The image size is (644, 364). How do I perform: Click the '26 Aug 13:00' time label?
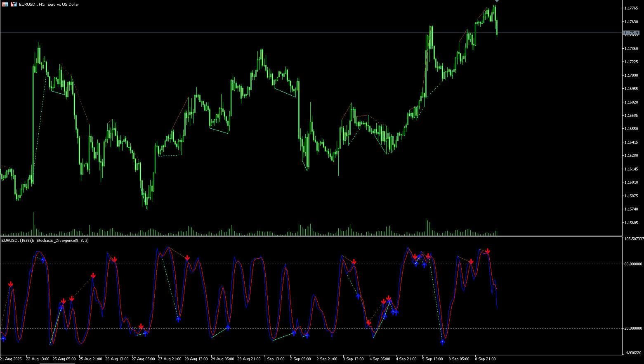click(x=117, y=359)
